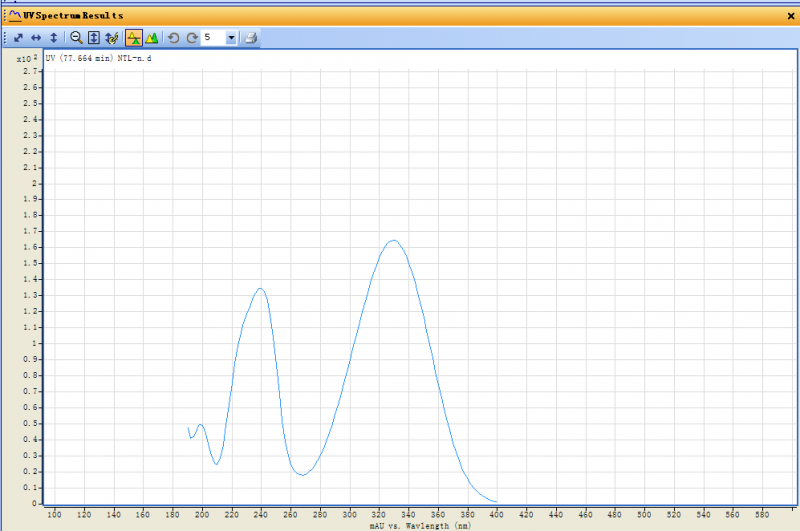
Task: Toggle the list mode spectra icon
Action: coord(134,38)
